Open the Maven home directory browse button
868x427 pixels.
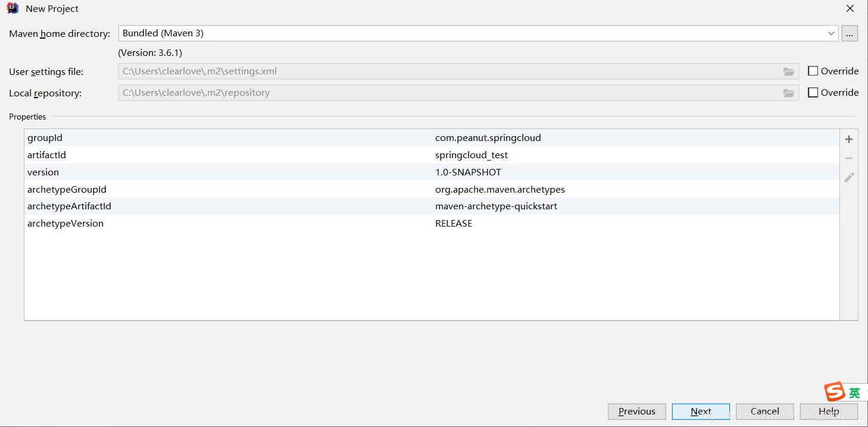point(850,33)
